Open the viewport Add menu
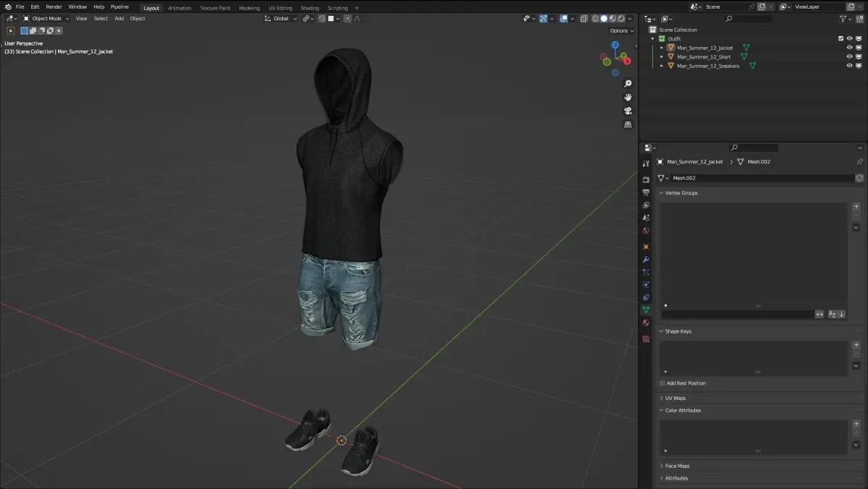The height and width of the screenshot is (489, 868). point(119,19)
